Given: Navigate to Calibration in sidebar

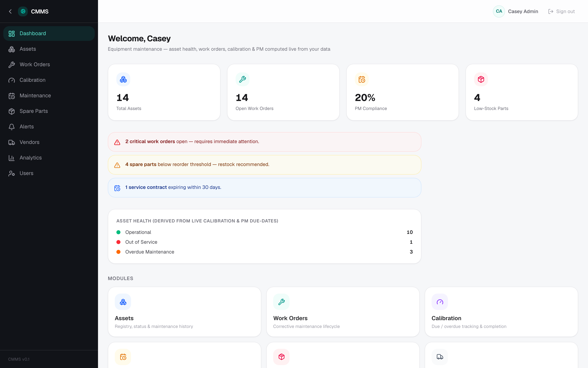Looking at the screenshot, I should [x=49, y=80].
